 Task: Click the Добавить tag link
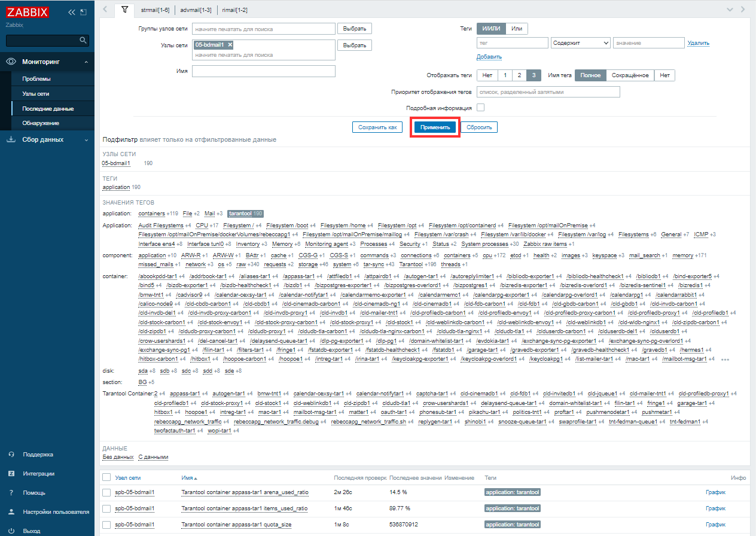tap(489, 57)
